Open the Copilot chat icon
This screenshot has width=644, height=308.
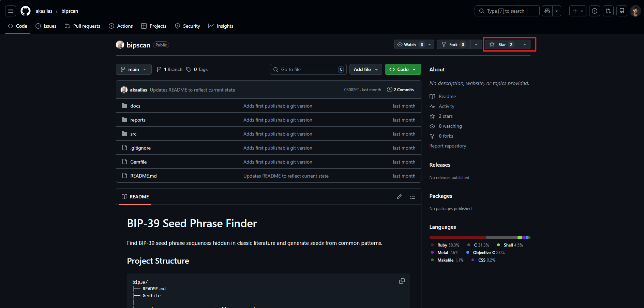click(547, 11)
